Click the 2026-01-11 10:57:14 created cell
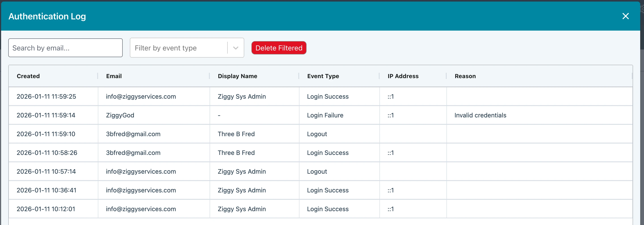This screenshot has height=225, width=644. [x=46, y=172]
